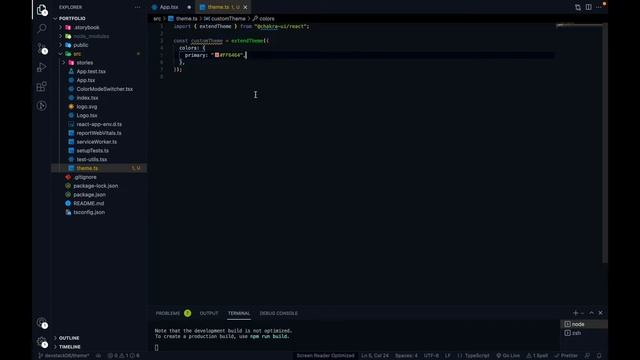The height and width of the screenshot is (360, 640).
Task: Select theme.ts in the explorer tree
Action: click(x=99, y=168)
